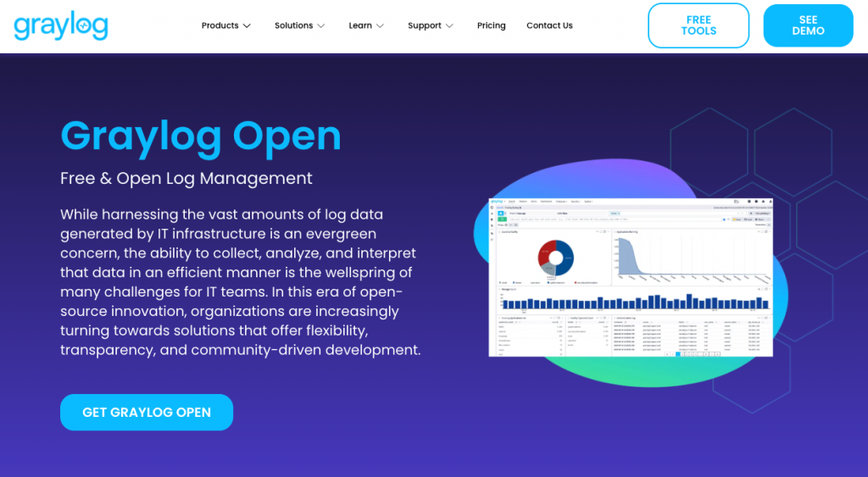Click the donut chart in dashboard image
868x477 pixels.
556,258
